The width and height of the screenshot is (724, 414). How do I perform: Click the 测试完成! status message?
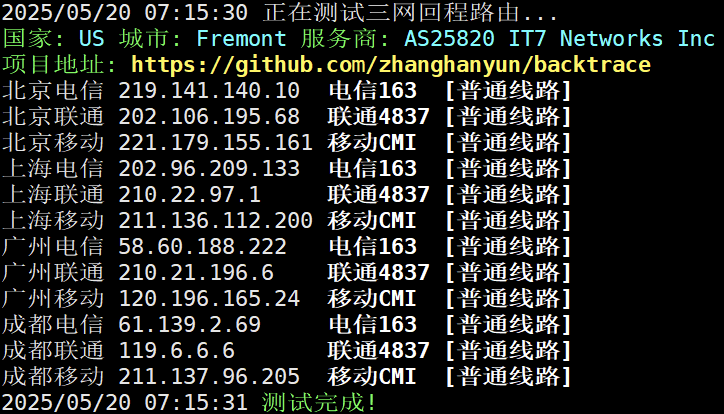[x=319, y=402]
